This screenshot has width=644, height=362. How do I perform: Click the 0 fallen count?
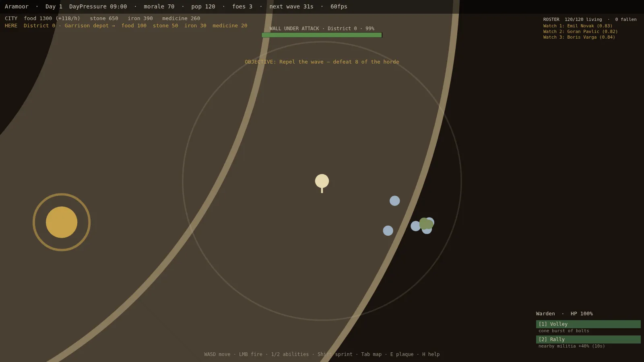pyautogui.click(x=626, y=19)
